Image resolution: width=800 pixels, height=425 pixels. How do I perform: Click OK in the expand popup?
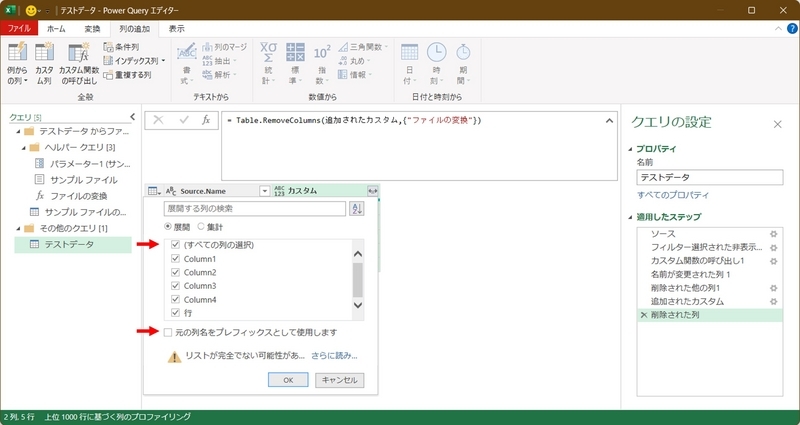coord(288,380)
